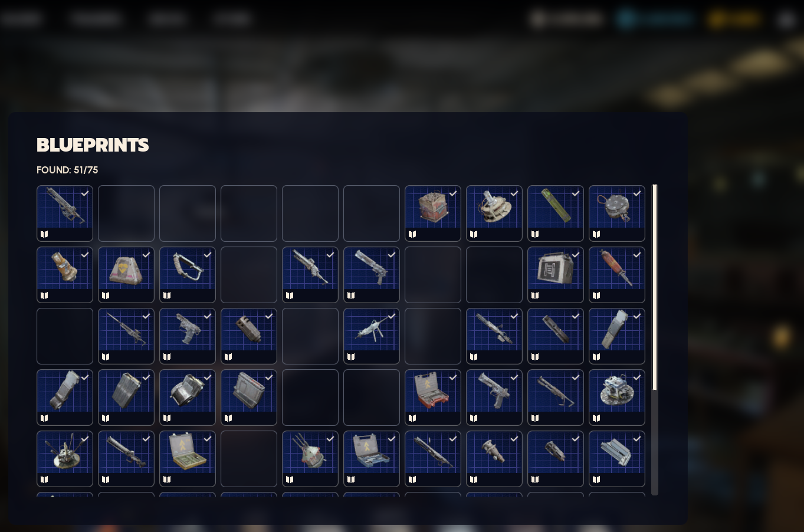Open the orange tool case blueprint

point(433,398)
